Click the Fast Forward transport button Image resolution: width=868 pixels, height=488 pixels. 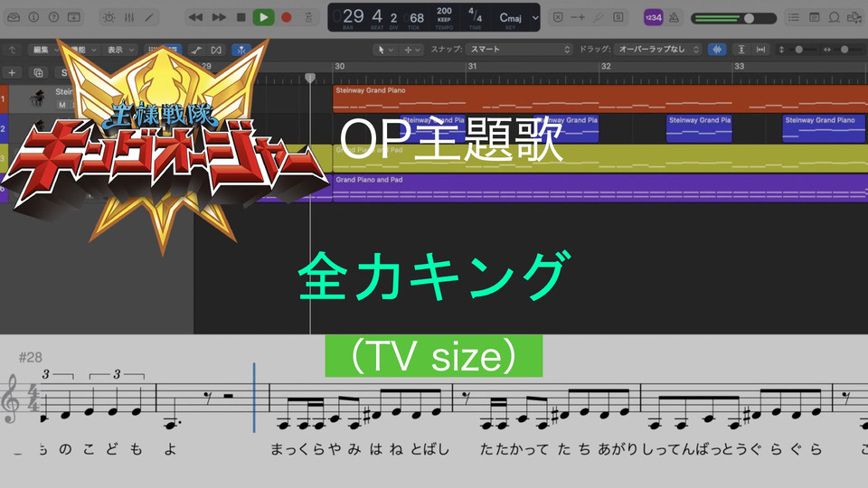pos(219,17)
